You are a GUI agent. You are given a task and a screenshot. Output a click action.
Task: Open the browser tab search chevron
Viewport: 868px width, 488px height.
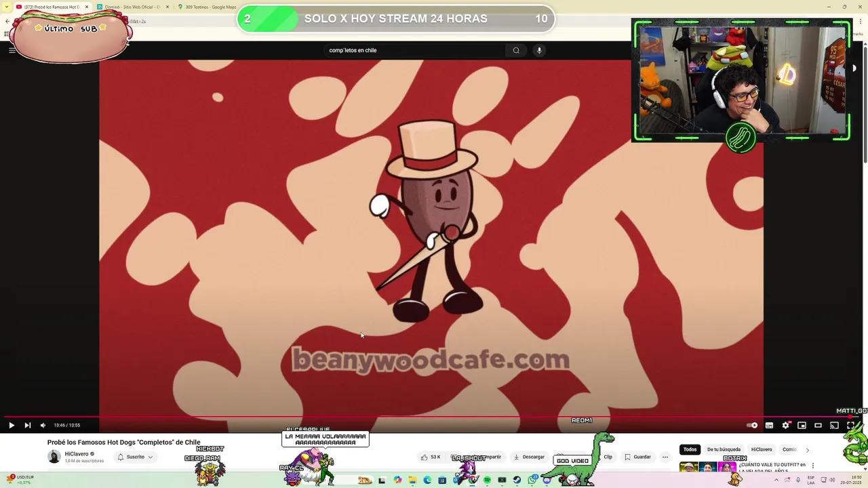click(7, 7)
